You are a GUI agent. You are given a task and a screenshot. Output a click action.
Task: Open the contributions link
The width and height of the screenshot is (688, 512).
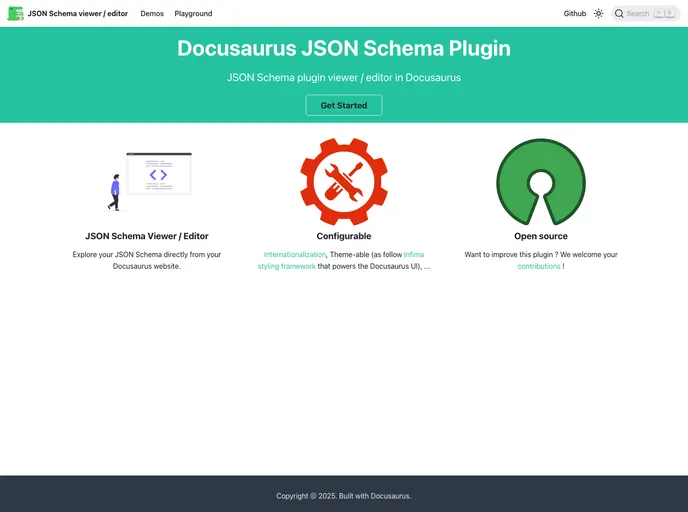point(539,266)
